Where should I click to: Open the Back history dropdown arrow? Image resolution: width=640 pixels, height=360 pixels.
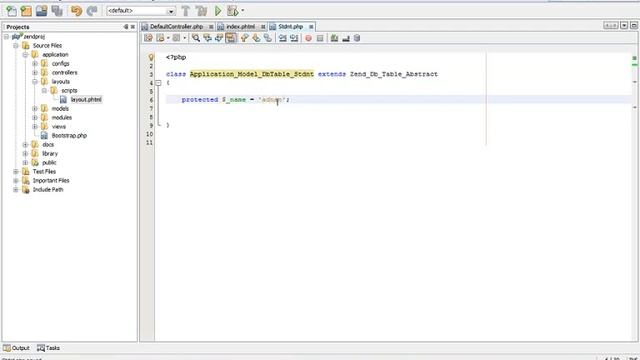click(168, 38)
